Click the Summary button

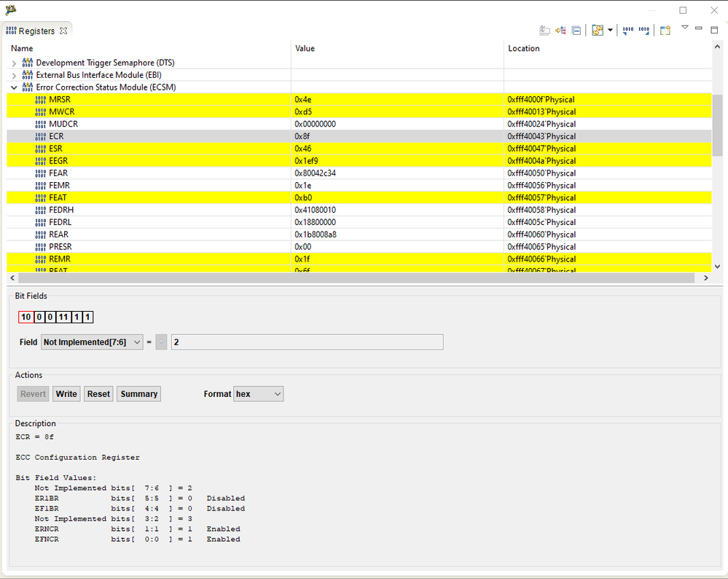point(138,394)
